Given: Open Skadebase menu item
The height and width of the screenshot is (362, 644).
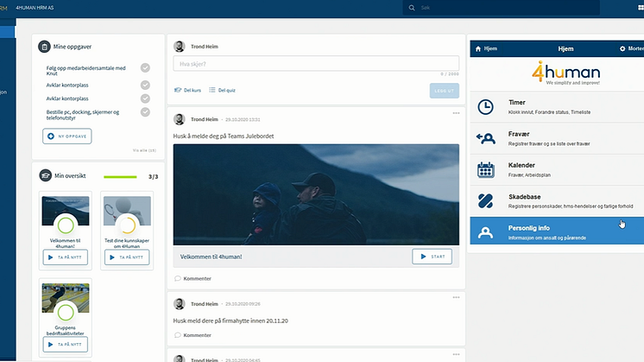Looking at the screenshot, I should point(557,201).
